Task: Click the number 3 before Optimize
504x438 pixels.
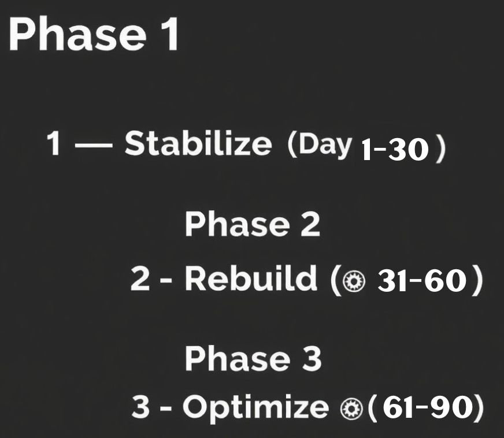Action: click(x=140, y=409)
